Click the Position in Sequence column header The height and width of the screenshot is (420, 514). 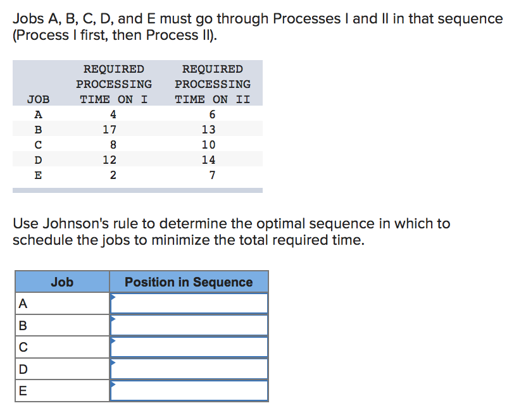[188, 282]
